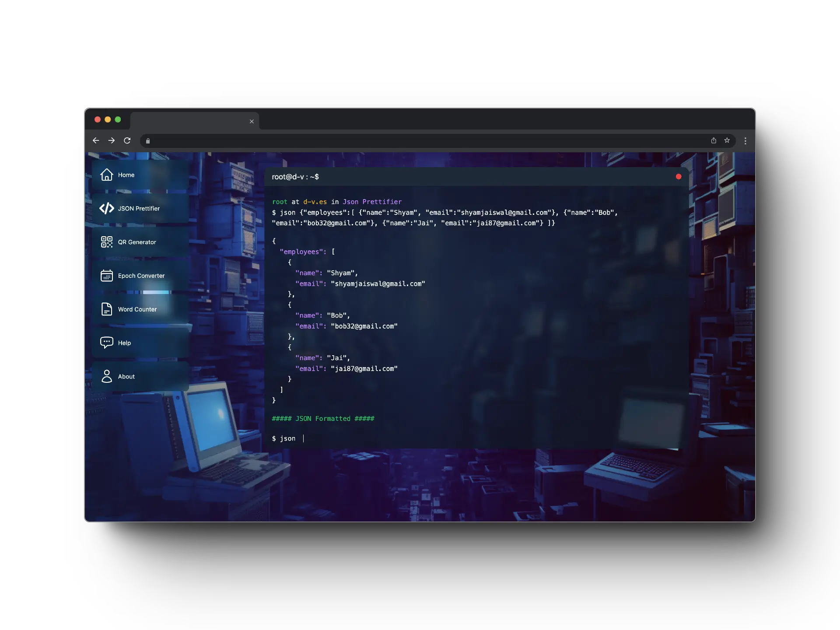The width and height of the screenshot is (840, 630).
Task: Click the red recording indicator button
Action: (679, 176)
